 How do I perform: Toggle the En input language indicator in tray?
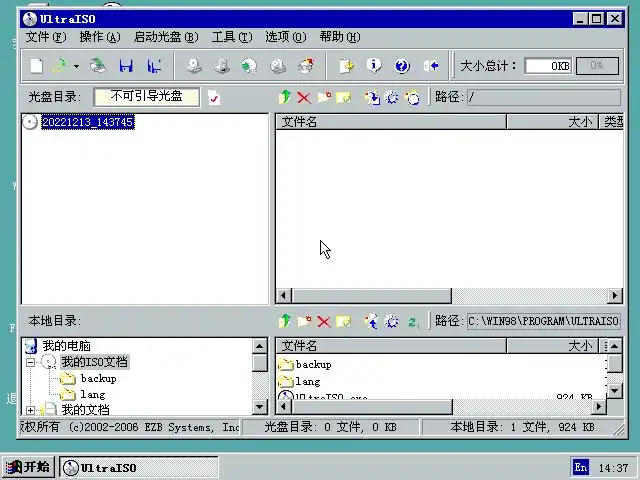[x=580, y=467]
